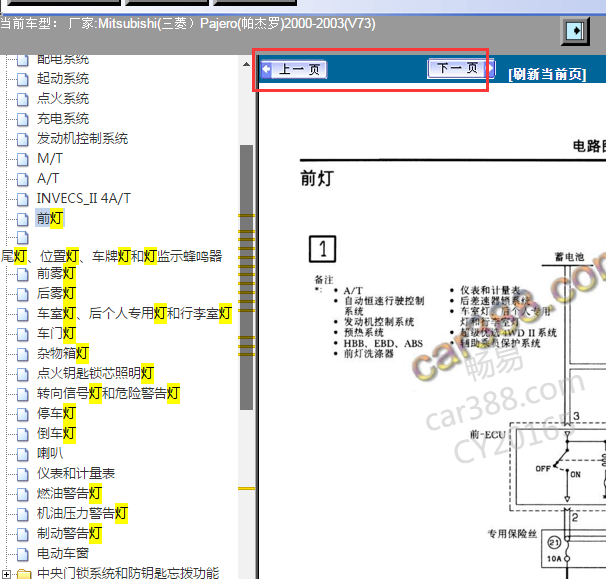Expand the 中央门锁系统和防钥匙忘拔功能 folder

[x=6, y=574]
